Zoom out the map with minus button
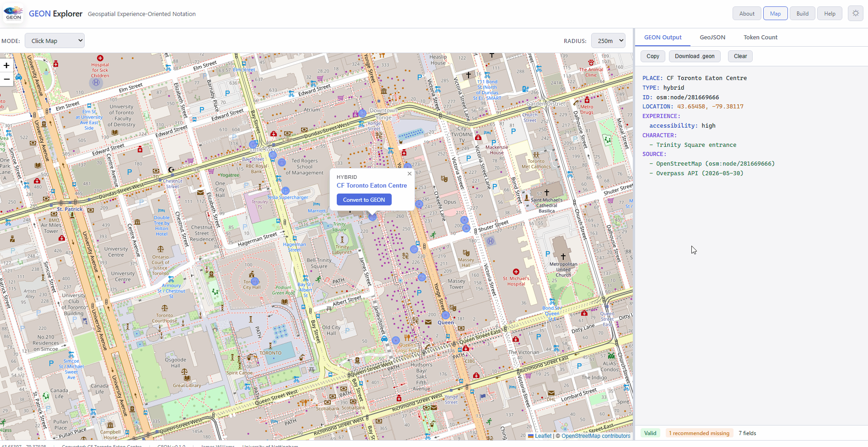The image size is (868, 447). (6, 79)
